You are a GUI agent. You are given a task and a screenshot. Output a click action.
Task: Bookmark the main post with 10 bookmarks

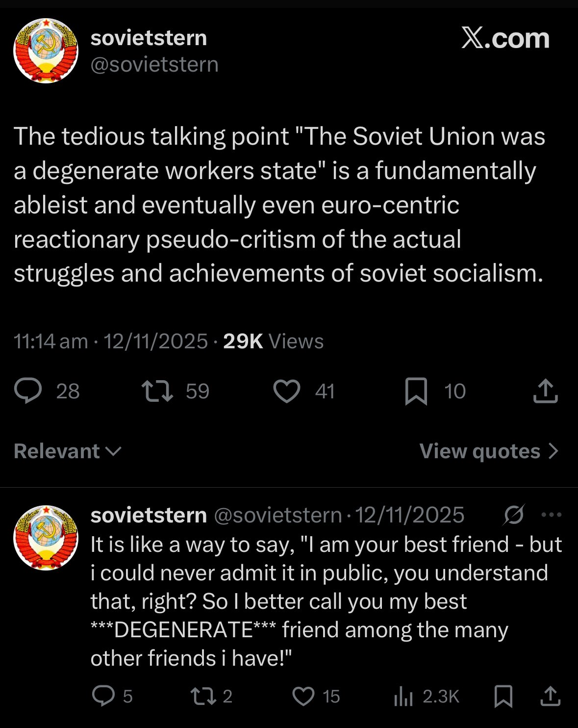[416, 391]
